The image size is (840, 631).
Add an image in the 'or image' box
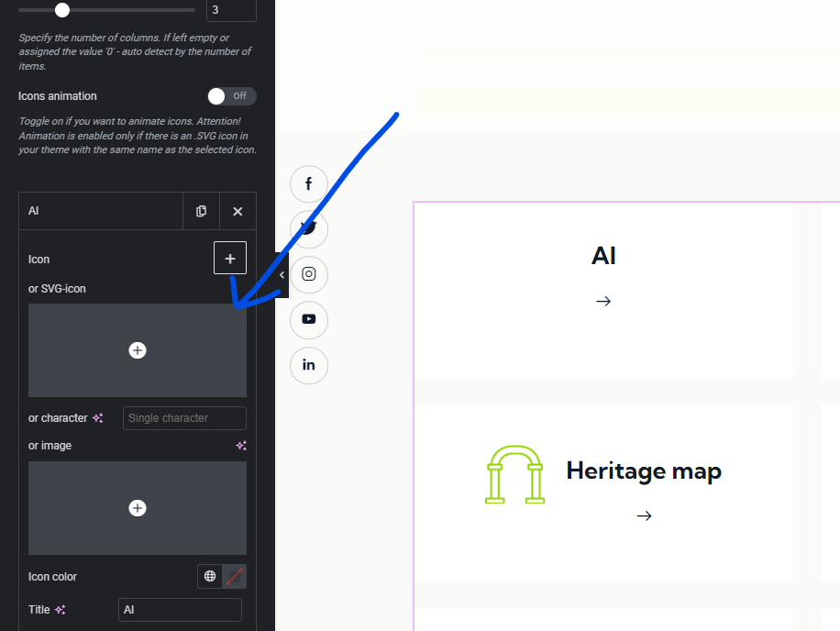click(138, 508)
